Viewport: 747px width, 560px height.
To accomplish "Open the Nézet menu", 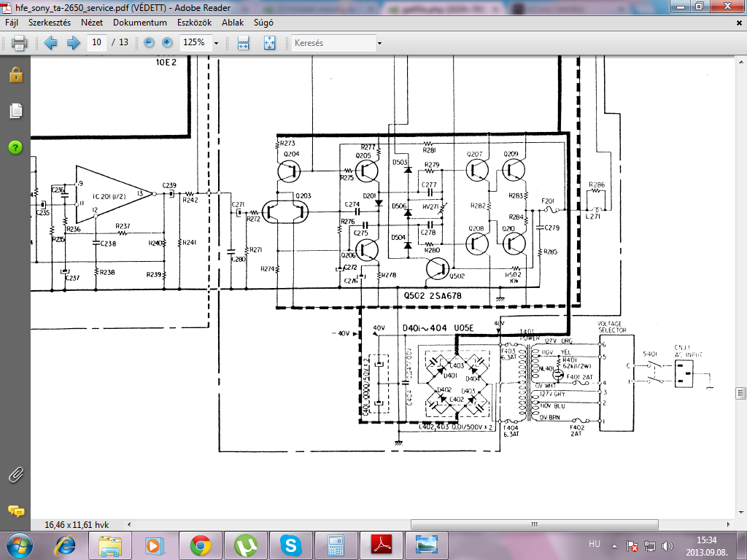I will click(92, 23).
